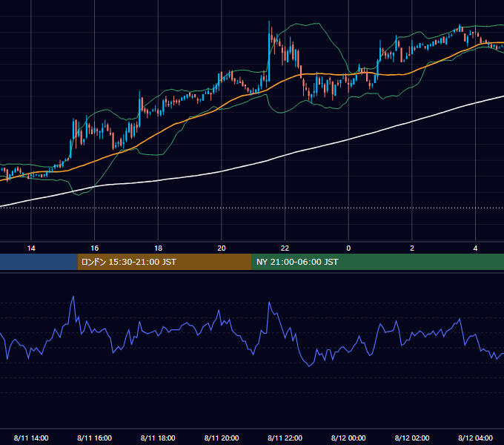This screenshot has height=445, width=504.
Task: Click the 8/11 20:00 date label
Action: [x=222, y=438]
